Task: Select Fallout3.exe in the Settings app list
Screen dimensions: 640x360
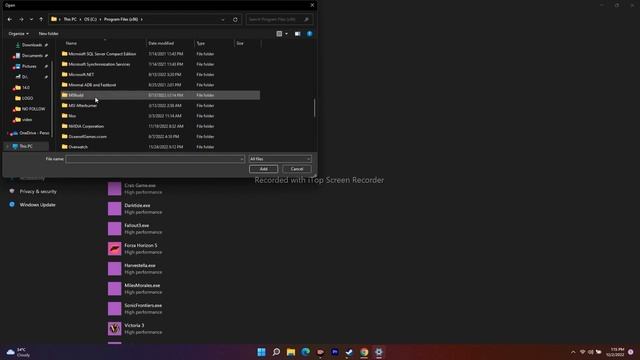Action: point(137,225)
